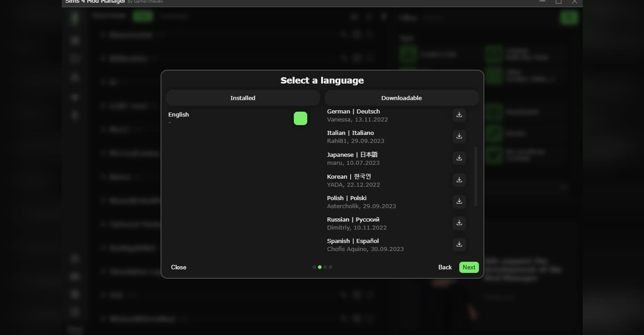This screenshot has height=335, width=644.
Task: Jump to the fourth pager dot
Action: (330, 267)
